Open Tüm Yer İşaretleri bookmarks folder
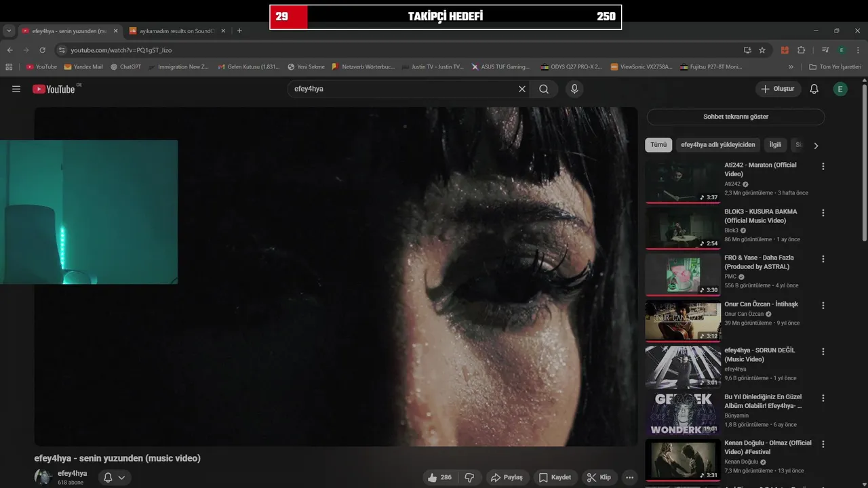The width and height of the screenshot is (868, 488). point(835,67)
